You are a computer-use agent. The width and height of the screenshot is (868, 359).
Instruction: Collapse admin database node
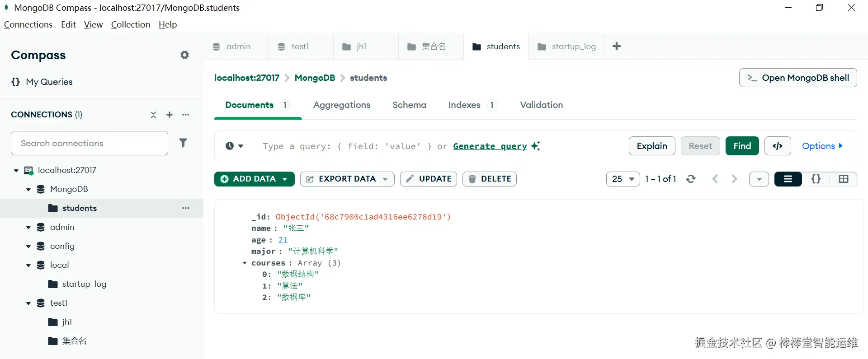28,228
